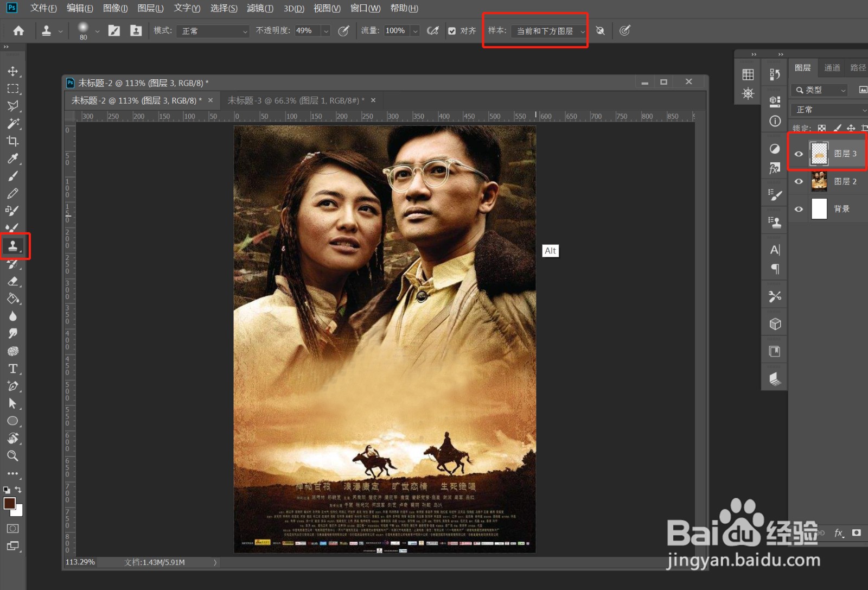Select the Crop tool
The height and width of the screenshot is (590, 868).
point(13,141)
